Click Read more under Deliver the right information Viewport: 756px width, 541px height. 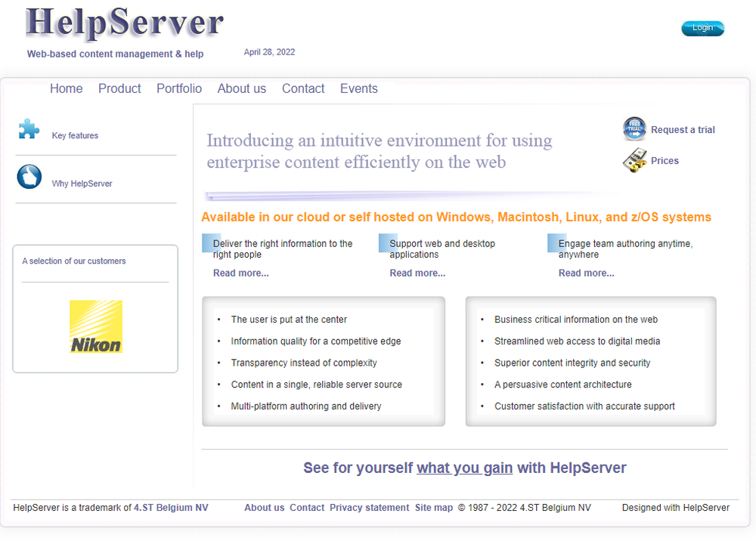point(240,273)
